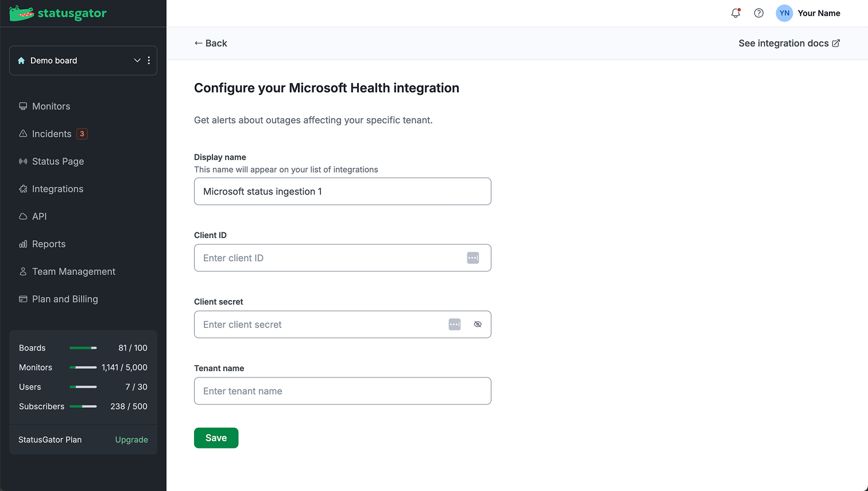Click the Incidents count badge 3
This screenshot has width=868, height=491.
tap(82, 134)
